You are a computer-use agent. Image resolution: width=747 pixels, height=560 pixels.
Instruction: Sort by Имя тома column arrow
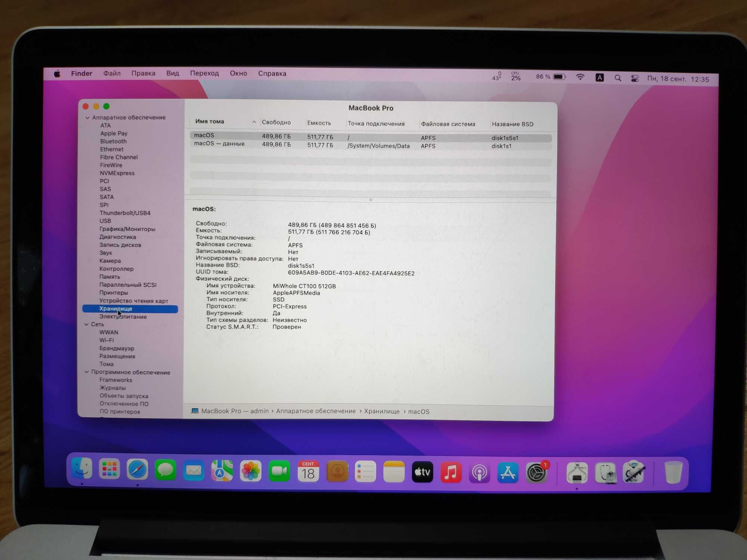254,122
